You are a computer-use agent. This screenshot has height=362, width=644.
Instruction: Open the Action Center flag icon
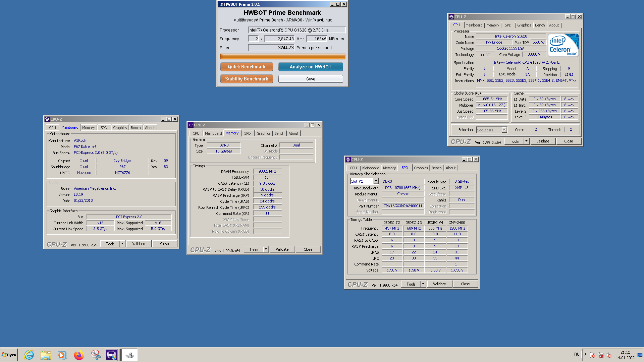[x=593, y=355]
